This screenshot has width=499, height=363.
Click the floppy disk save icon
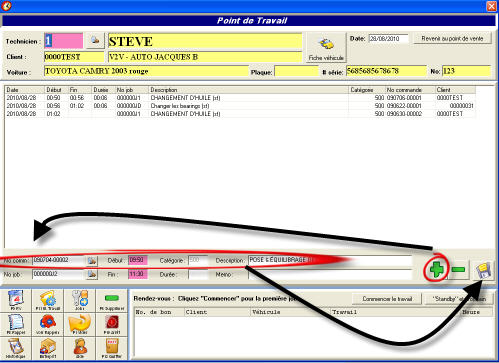click(483, 270)
